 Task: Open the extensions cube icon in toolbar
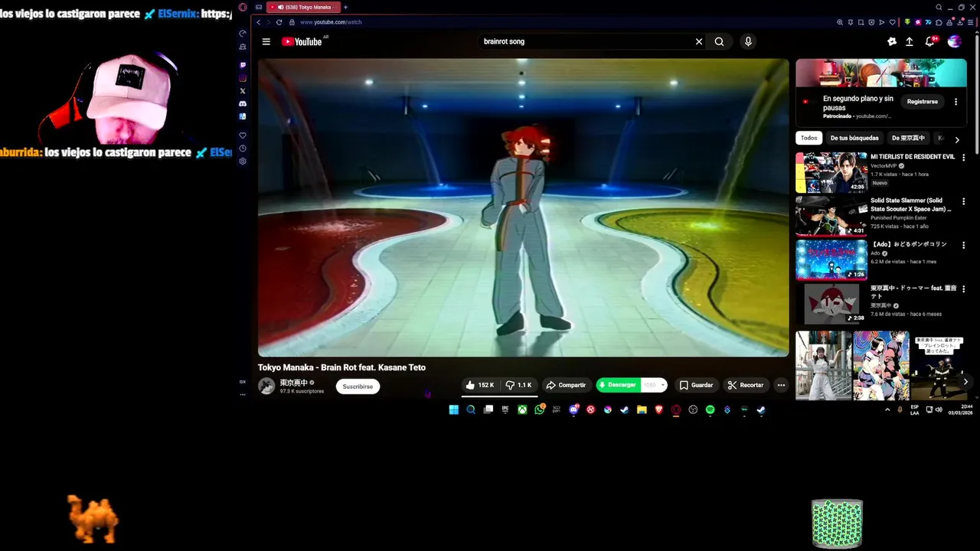(939, 22)
